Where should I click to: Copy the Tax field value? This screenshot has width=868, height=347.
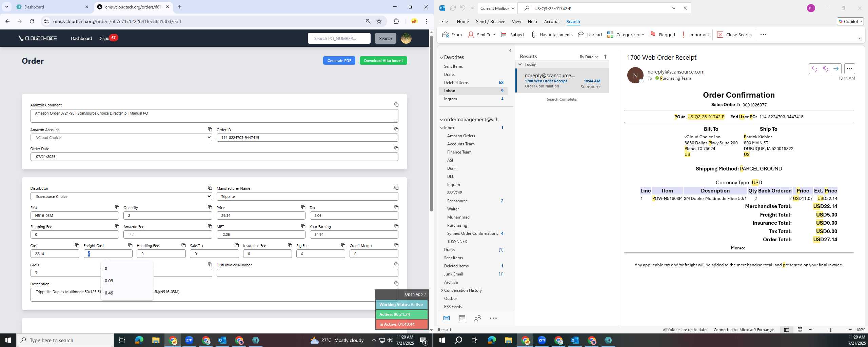396,207
